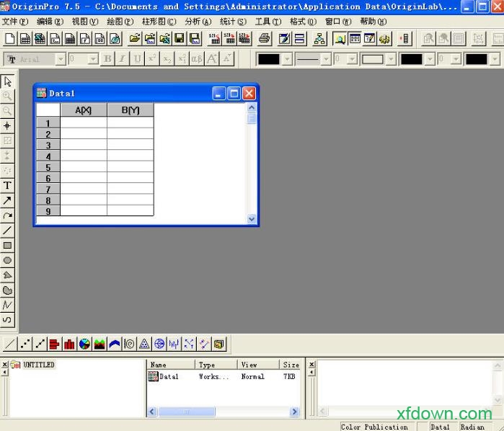Plot a red Column chart

pyautogui.click(x=70, y=345)
